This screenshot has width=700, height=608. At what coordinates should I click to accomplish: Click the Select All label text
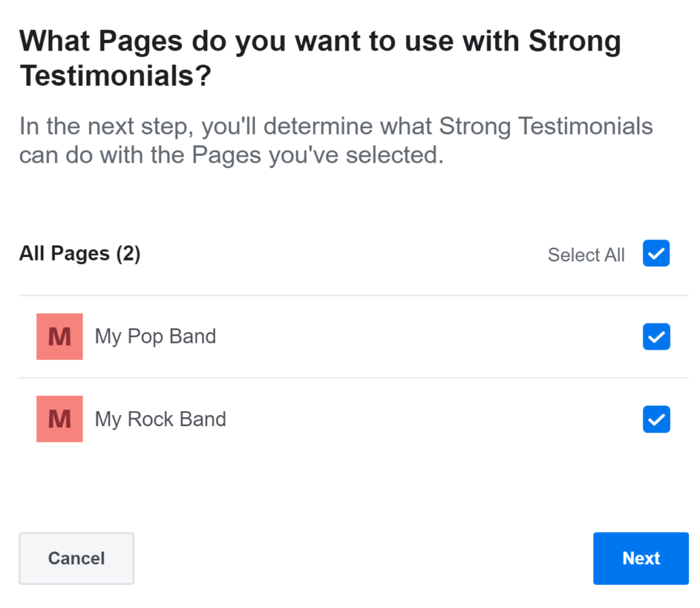click(586, 255)
